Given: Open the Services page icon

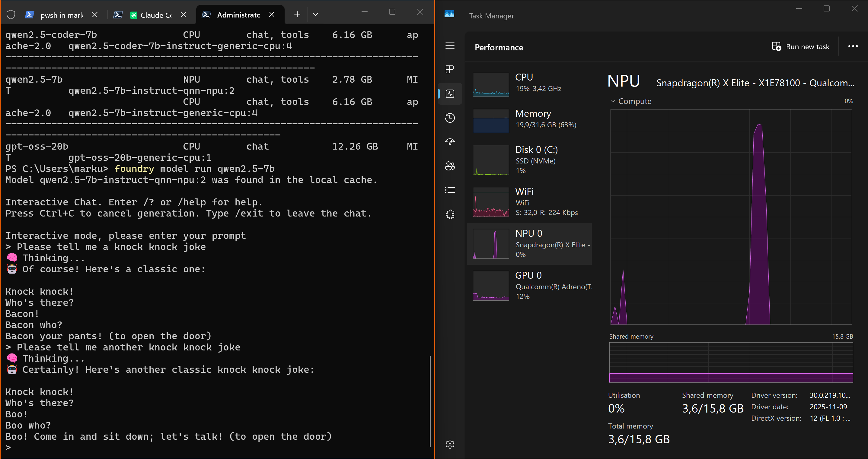Looking at the screenshot, I should coord(450,214).
